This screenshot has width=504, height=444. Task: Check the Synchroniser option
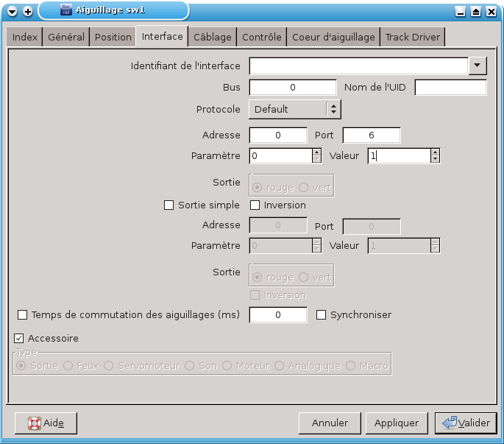click(321, 315)
